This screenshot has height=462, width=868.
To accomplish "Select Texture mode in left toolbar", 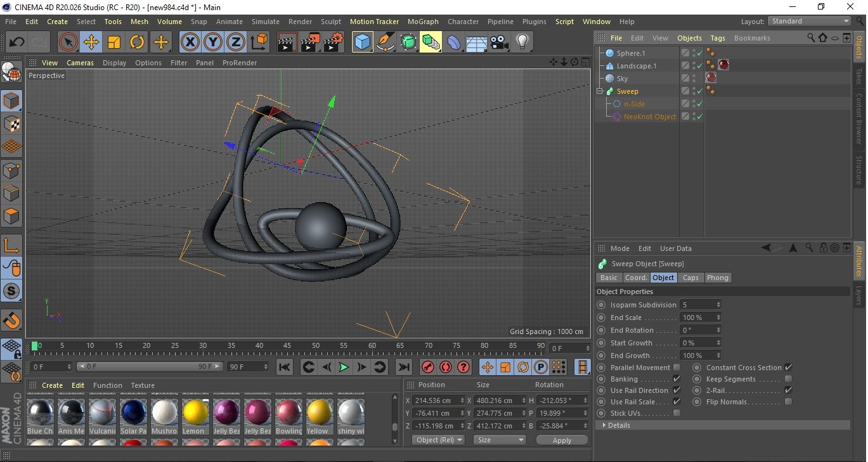I will point(11,124).
